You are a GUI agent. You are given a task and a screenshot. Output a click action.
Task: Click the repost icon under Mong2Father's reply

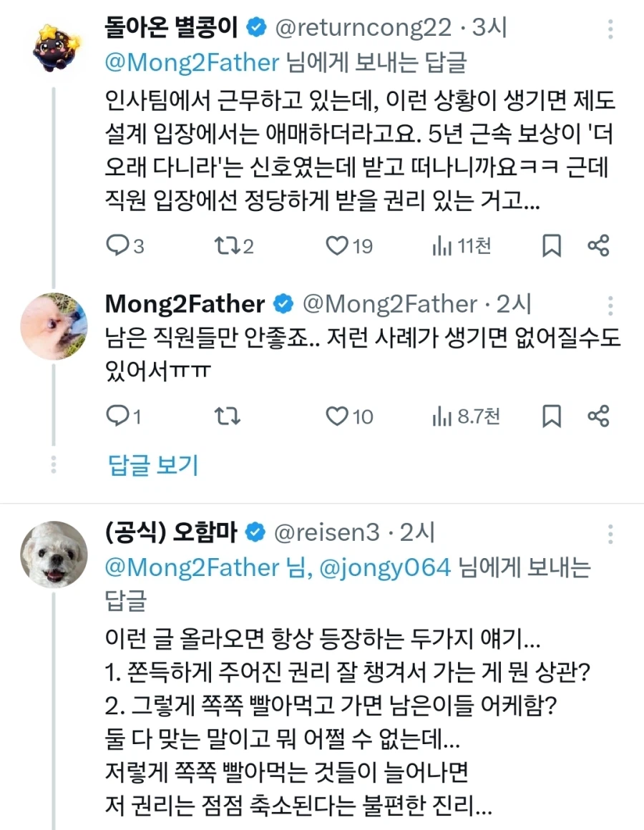click(x=226, y=415)
